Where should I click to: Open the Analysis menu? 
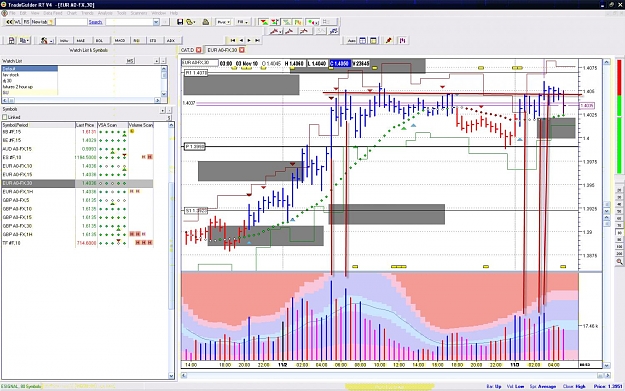tap(105, 13)
